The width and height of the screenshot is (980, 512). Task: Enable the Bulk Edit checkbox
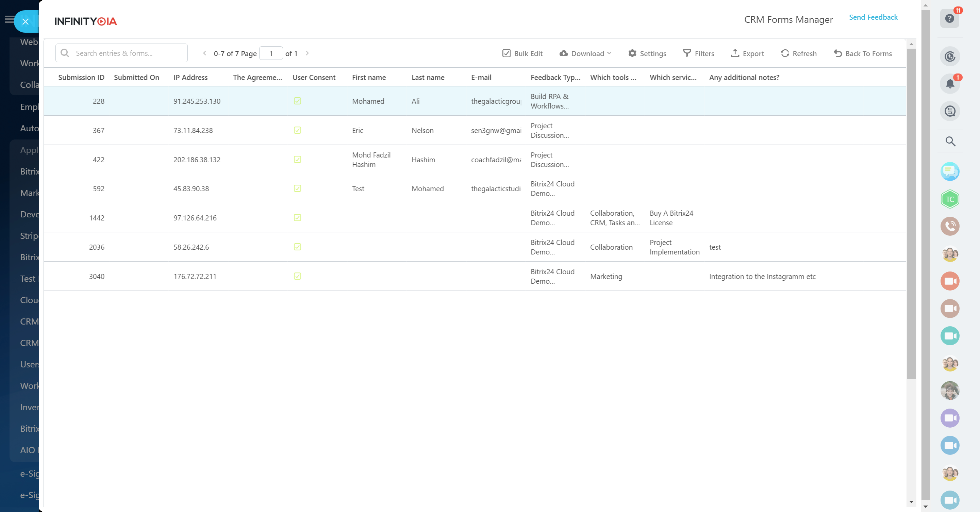[x=506, y=53]
